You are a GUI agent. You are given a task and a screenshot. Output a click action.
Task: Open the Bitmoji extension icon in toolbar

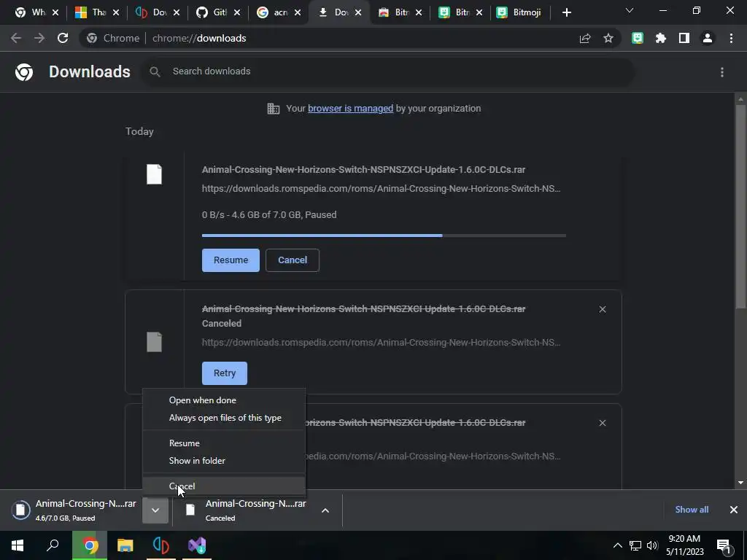pyautogui.click(x=638, y=38)
